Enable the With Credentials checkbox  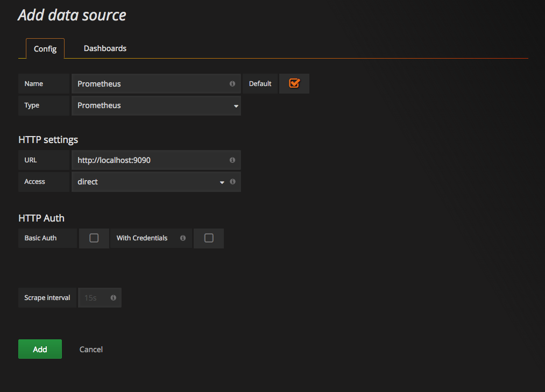pos(209,238)
